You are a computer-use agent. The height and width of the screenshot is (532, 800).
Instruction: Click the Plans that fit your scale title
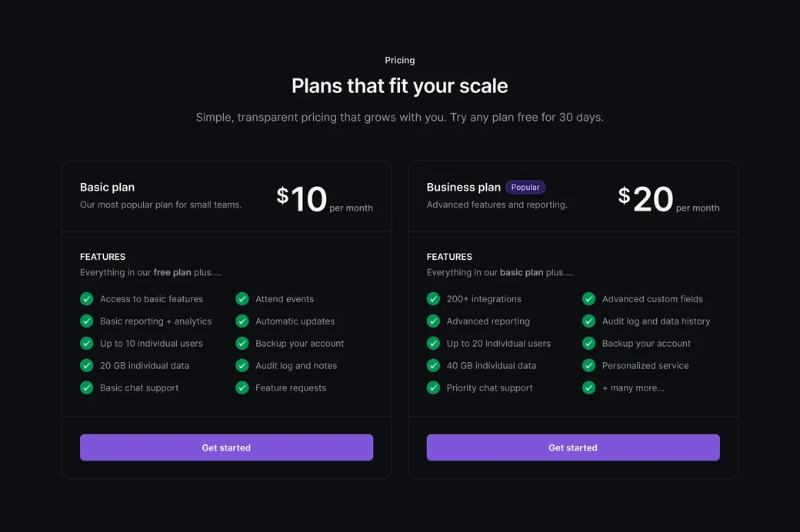399,85
